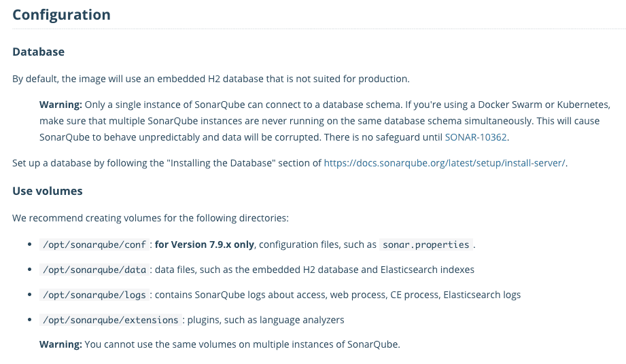Click the bold "for Version 7.9.x only" text
Viewport: 626px width, 364px height.
[x=204, y=244]
